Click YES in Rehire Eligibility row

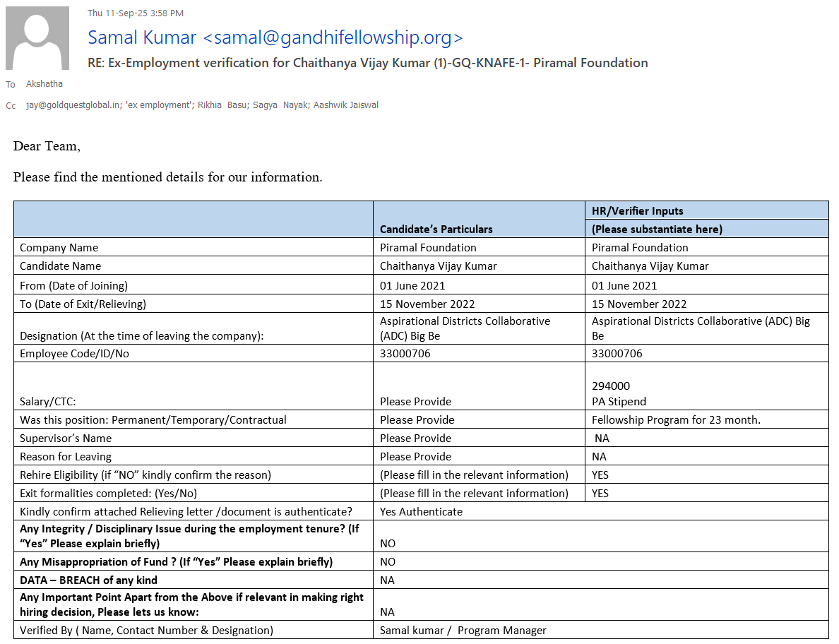pos(600,475)
